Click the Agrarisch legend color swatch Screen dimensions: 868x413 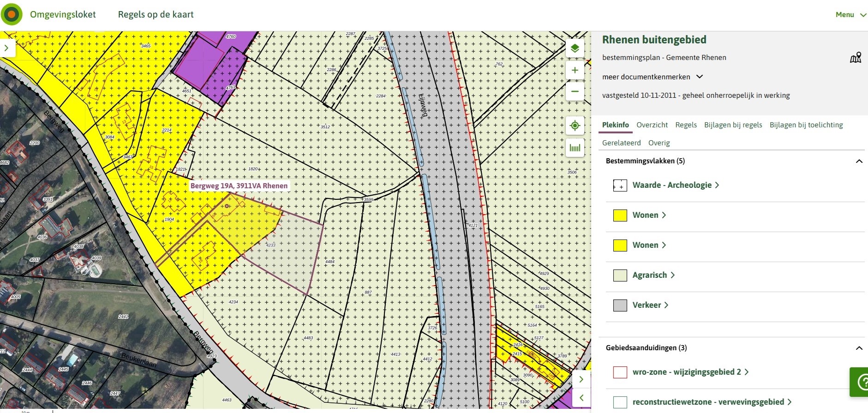pyautogui.click(x=620, y=275)
